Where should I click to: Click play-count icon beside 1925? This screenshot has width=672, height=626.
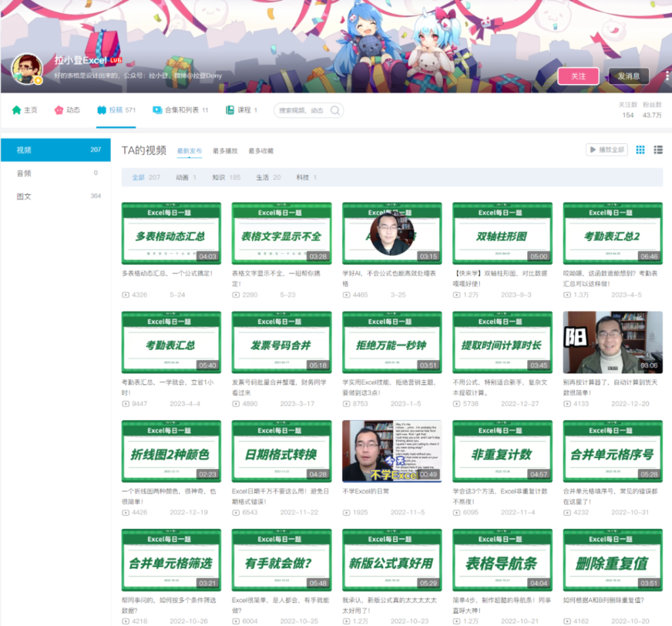tap(346, 512)
